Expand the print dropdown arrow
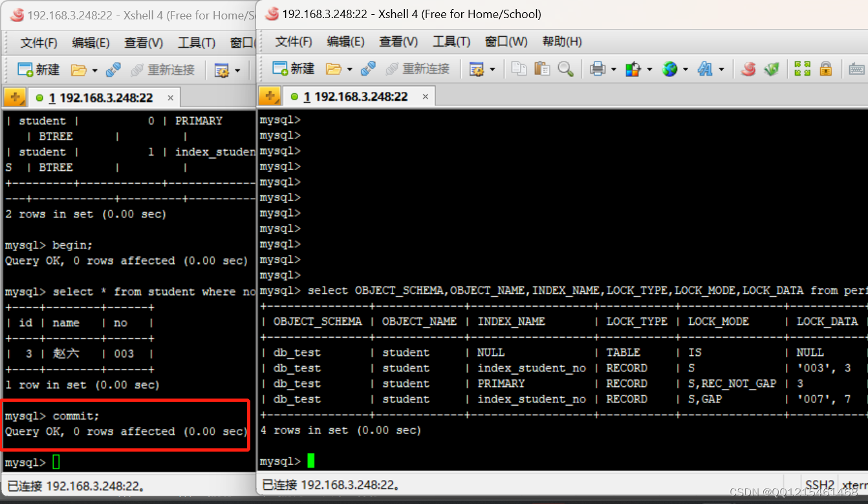Image resolution: width=868 pixels, height=504 pixels. click(x=613, y=69)
